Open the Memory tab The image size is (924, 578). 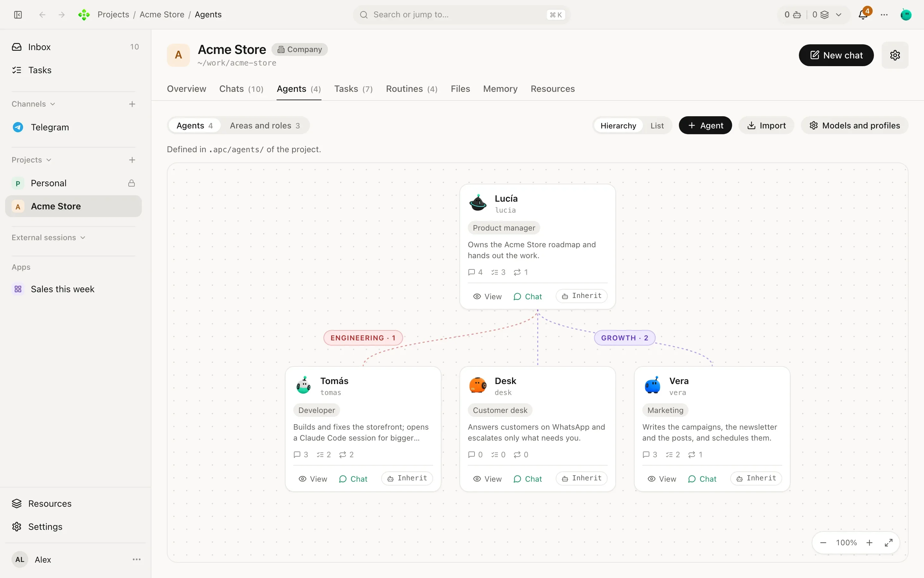coord(500,89)
